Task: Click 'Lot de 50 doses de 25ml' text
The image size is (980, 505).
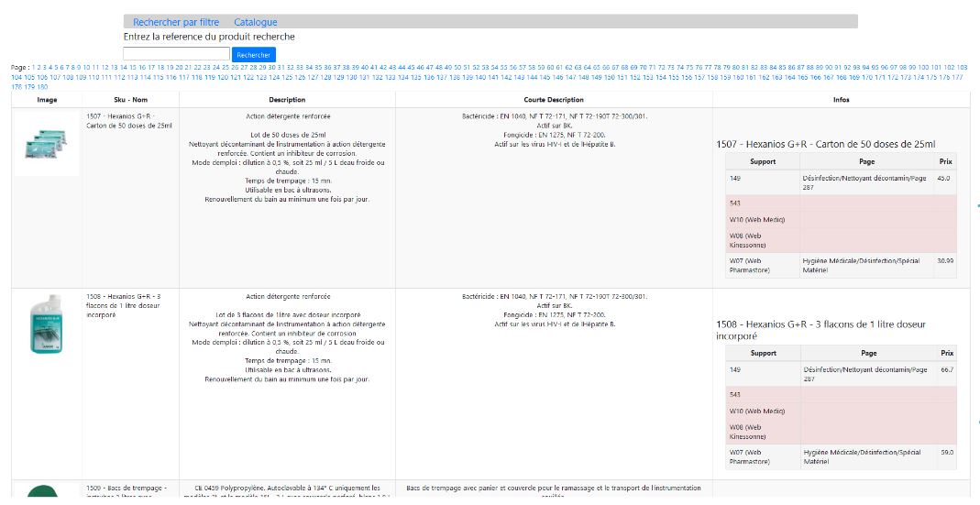Action: click(288, 135)
